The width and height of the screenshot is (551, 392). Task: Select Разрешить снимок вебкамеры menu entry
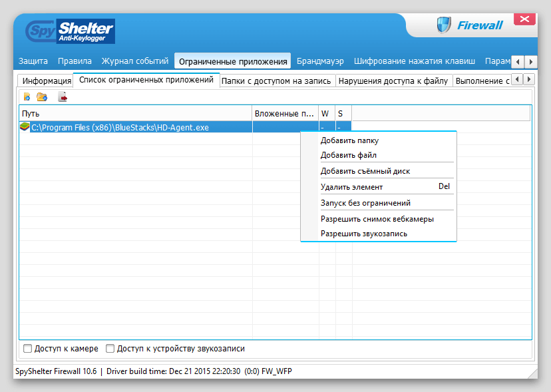379,219
